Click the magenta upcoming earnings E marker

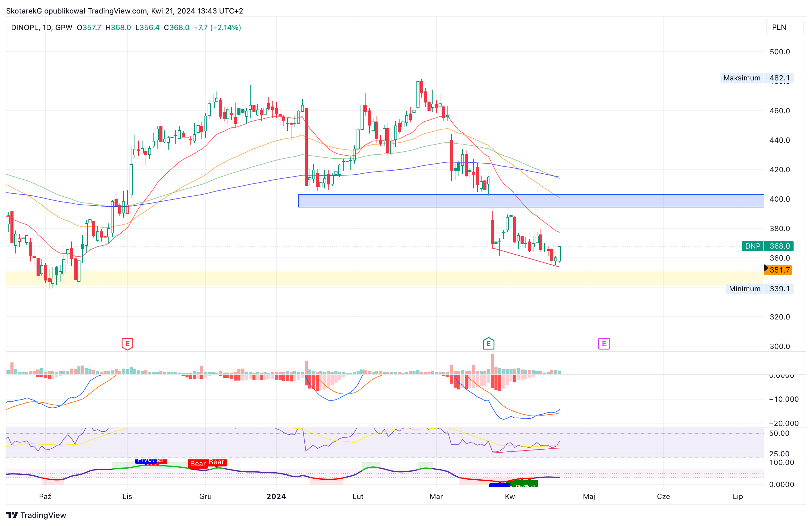604,344
